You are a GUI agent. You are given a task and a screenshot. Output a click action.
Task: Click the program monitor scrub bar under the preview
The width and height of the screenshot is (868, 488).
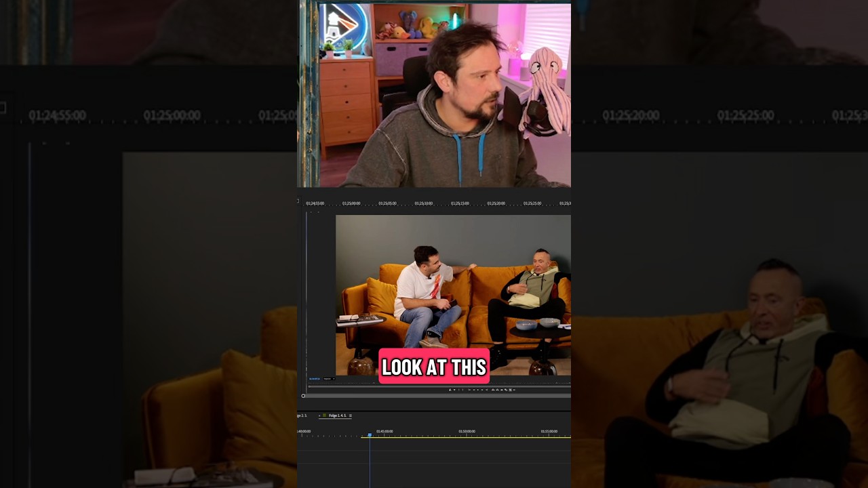(439, 386)
